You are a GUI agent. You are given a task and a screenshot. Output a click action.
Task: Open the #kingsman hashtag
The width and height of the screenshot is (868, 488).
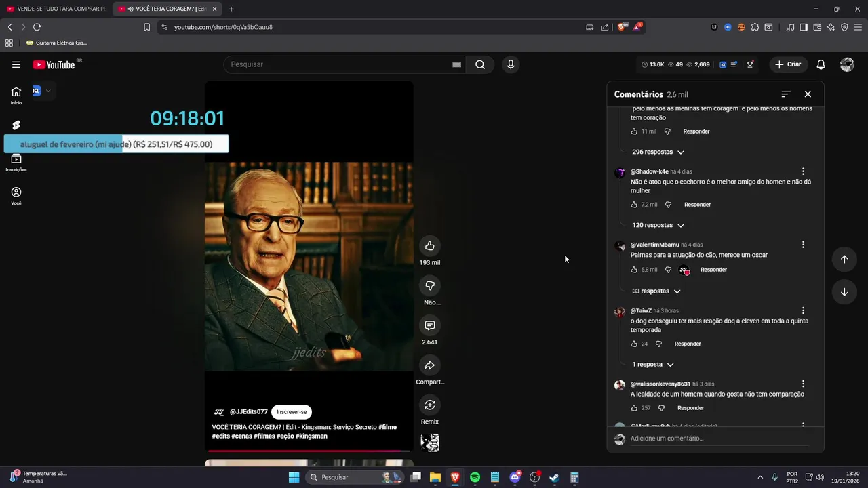coord(311,436)
